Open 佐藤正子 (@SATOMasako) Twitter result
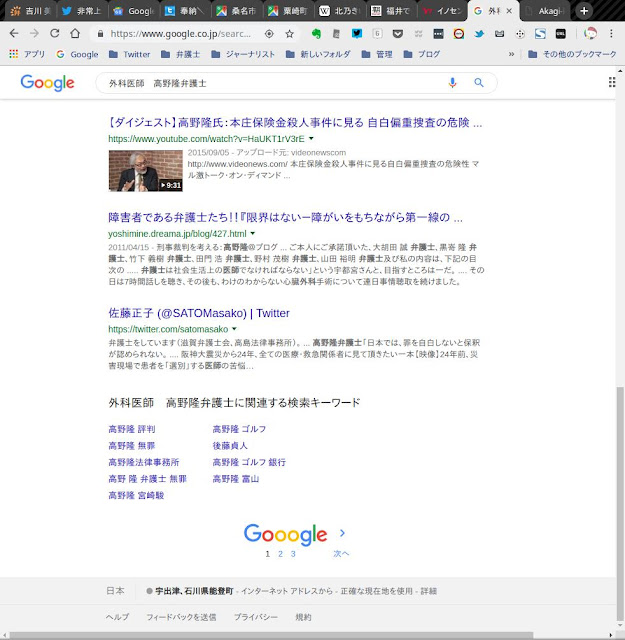625x640 pixels. [199, 313]
